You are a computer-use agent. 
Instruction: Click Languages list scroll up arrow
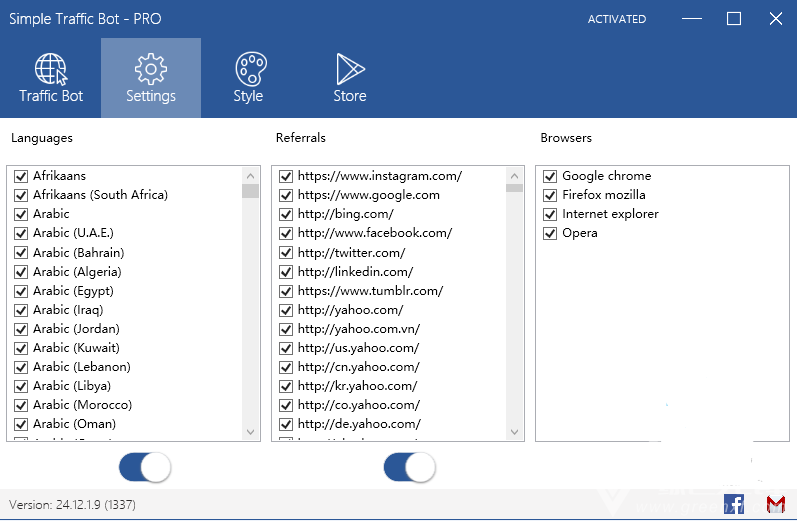[x=250, y=176]
